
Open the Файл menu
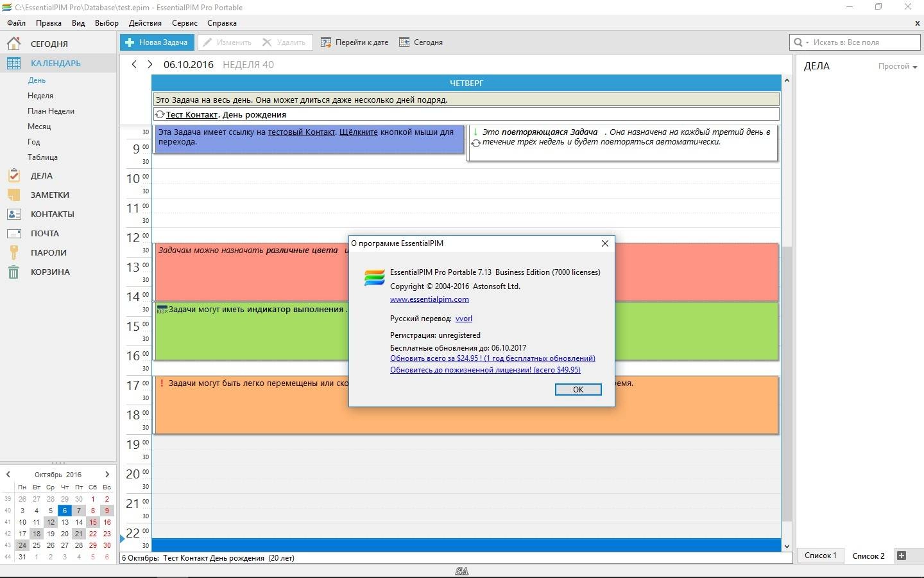[17, 23]
